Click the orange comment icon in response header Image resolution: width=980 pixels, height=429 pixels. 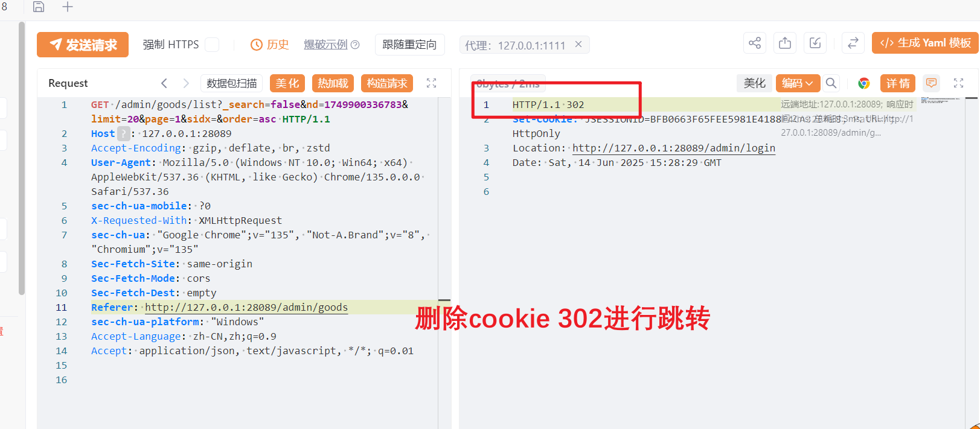[931, 83]
